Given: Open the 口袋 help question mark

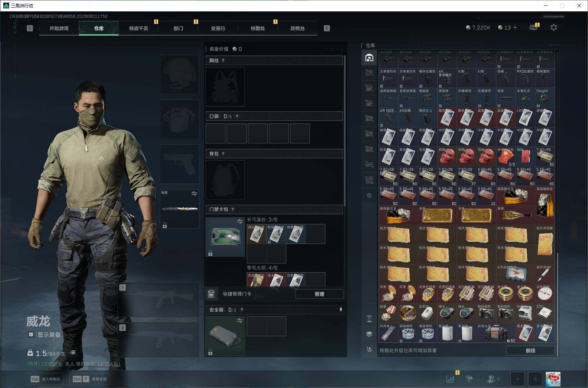Looking at the screenshot, I should [x=237, y=116].
